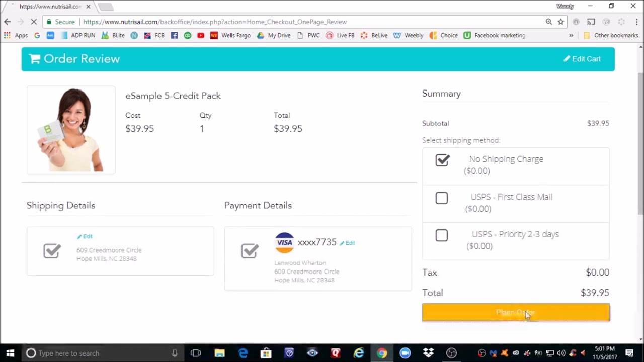Open the Facebook marketing bookmark
The image size is (644, 362).
[494, 35]
